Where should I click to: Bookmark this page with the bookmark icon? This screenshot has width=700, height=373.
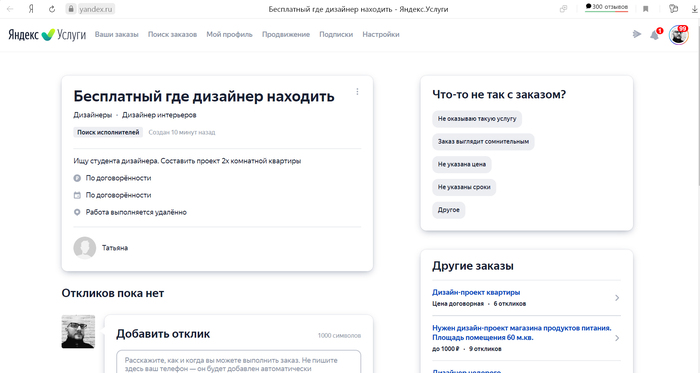point(646,9)
